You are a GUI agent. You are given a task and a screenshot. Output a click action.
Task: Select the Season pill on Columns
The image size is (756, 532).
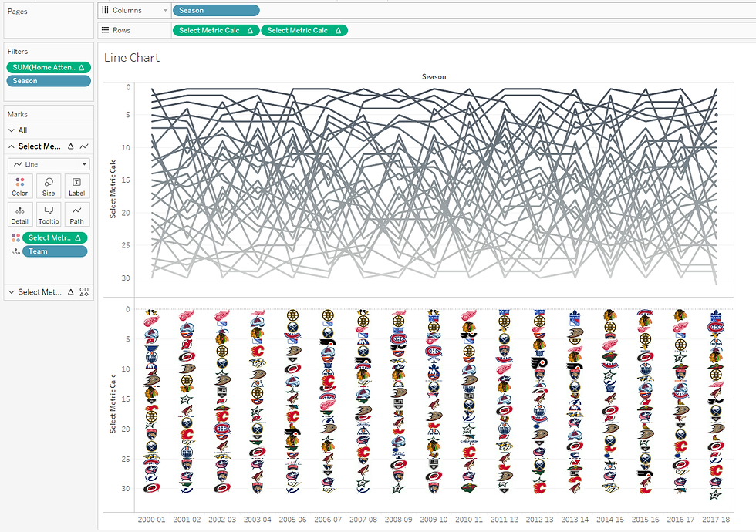(216, 10)
